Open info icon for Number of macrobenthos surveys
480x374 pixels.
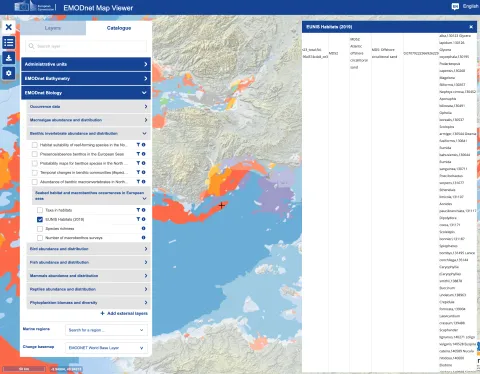(x=144, y=238)
